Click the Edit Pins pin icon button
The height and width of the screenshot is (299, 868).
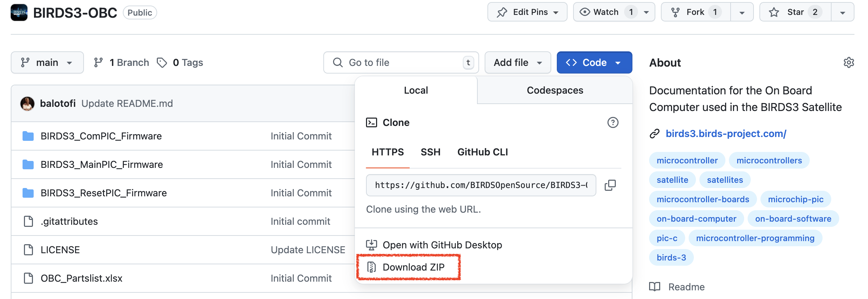coord(502,12)
